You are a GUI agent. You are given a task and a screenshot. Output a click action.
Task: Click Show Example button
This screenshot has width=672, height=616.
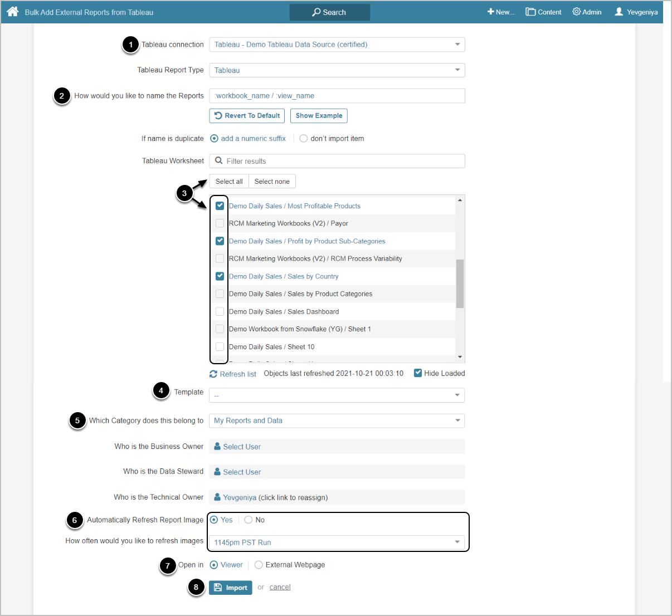pos(319,116)
